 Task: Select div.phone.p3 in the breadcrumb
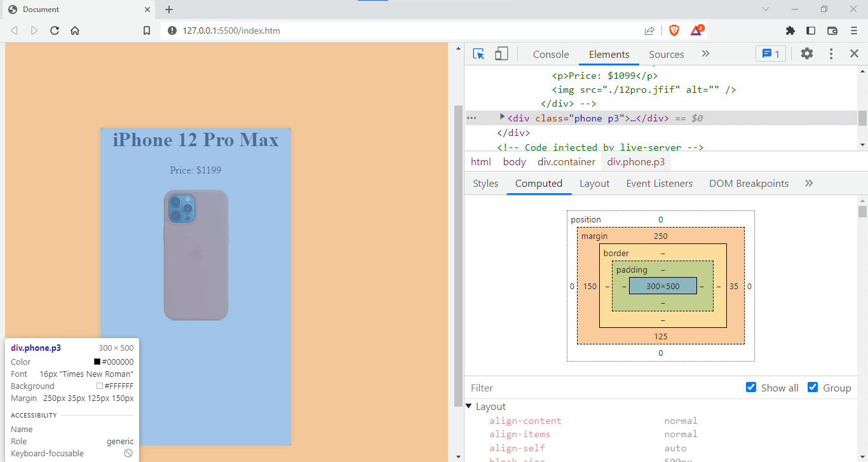[636, 161]
